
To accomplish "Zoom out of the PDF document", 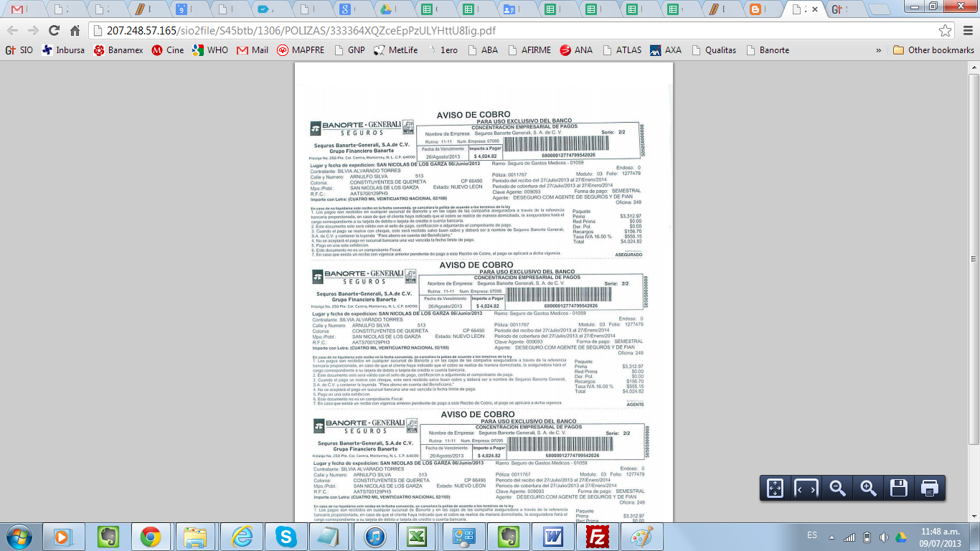I will coord(837,489).
